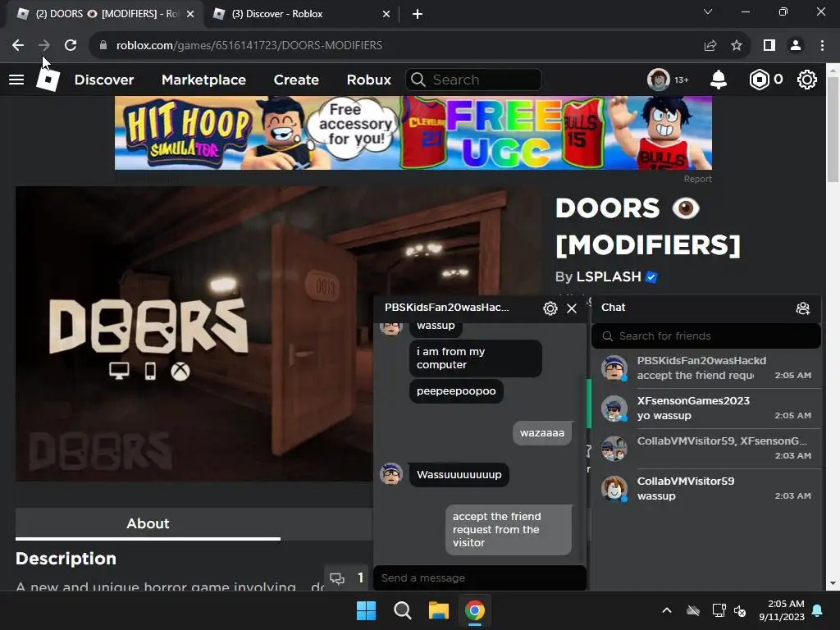This screenshot has height=630, width=840.
Task: Click the Send a message input
Action: click(x=479, y=578)
